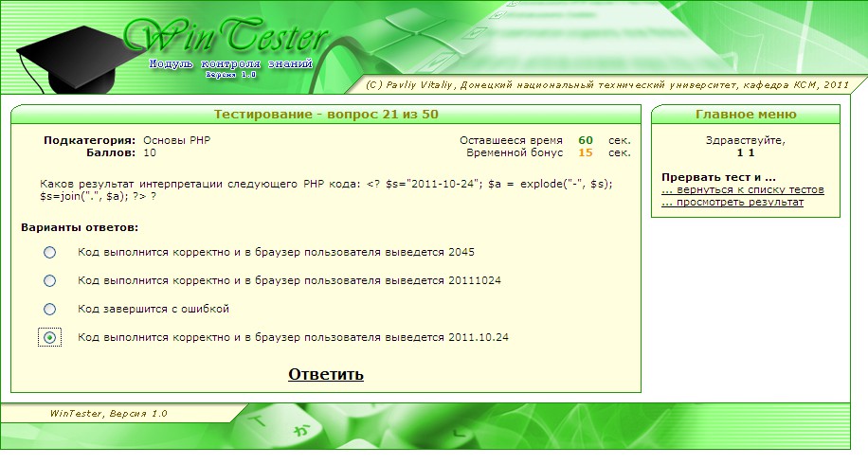Click the PHP code question text
The image size is (868, 464).
(x=326, y=189)
